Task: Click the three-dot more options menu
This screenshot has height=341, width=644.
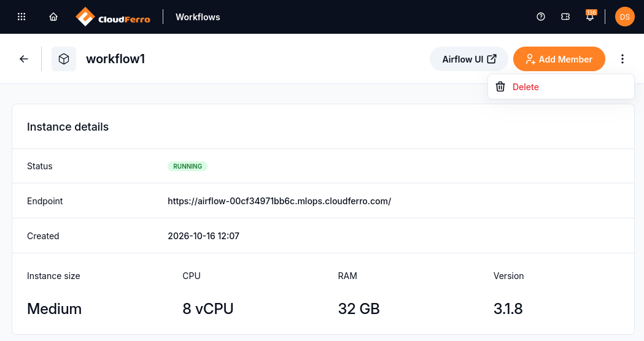Action: pyautogui.click(x=623, y=59)
